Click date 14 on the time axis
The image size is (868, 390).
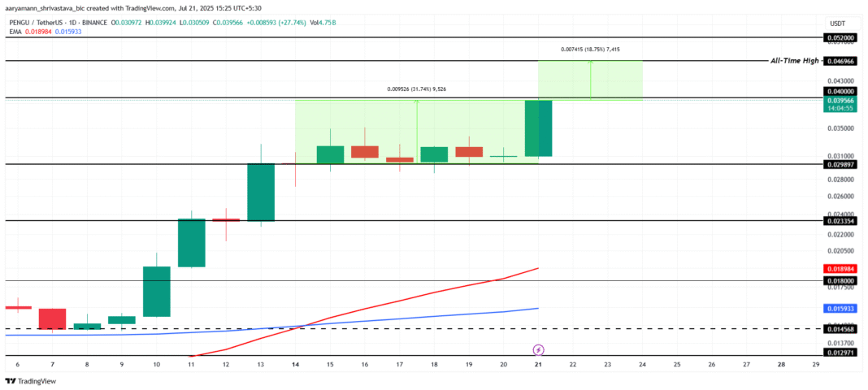click(296, 365)
